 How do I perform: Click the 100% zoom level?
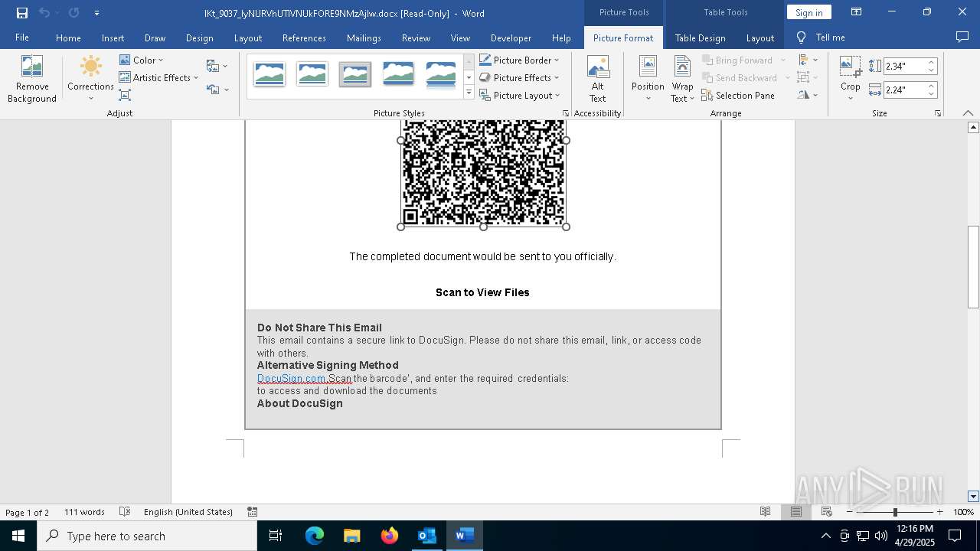[963, 512]
